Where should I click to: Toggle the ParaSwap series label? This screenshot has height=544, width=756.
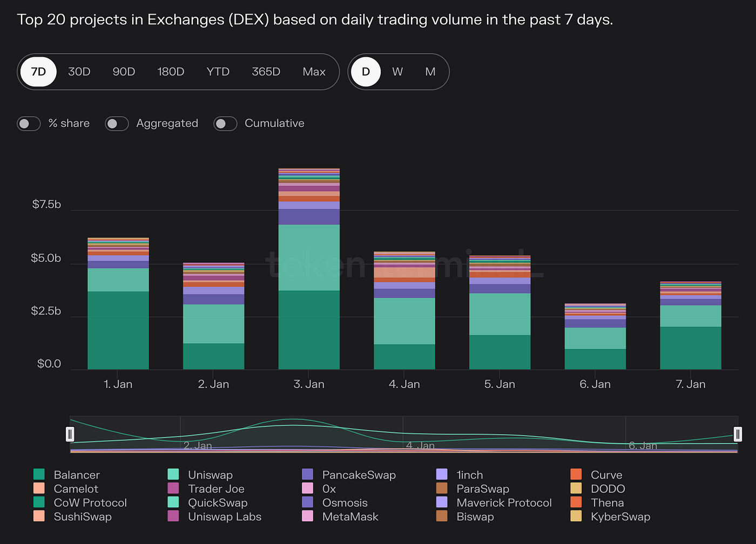coord(483,489)
